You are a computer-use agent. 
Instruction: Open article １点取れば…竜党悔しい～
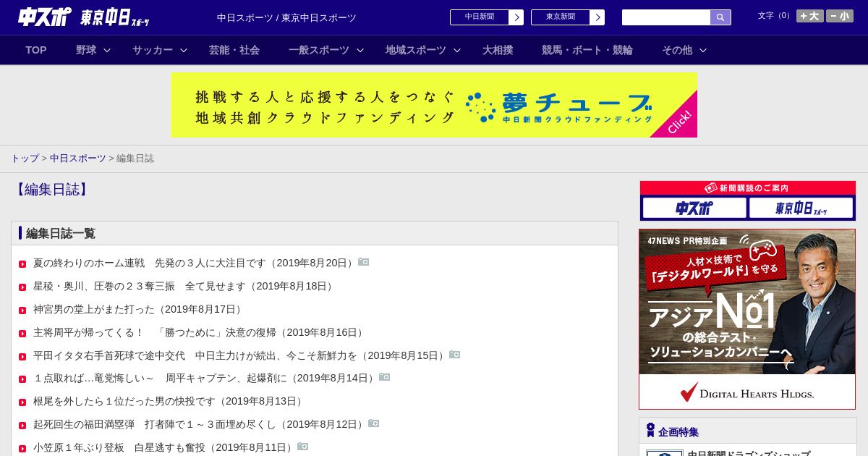pyautogui.click(x=205, y=379)
